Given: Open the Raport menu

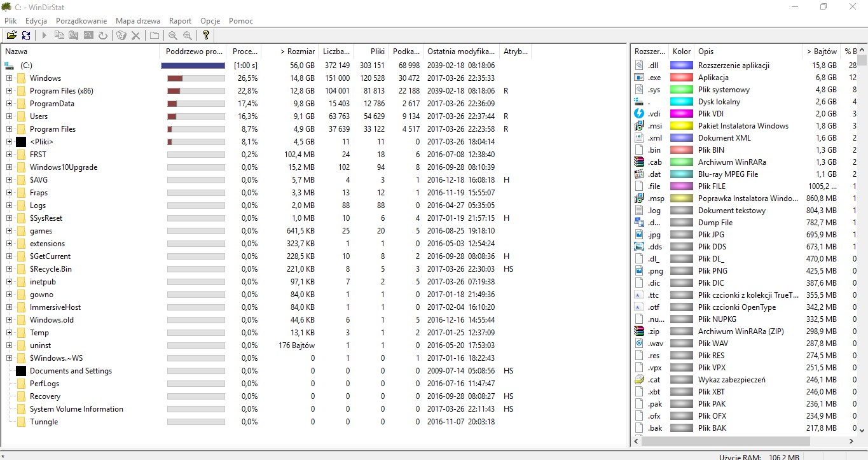Looking at the screenshot, I should pyautogui.click(x=181, y=21).
